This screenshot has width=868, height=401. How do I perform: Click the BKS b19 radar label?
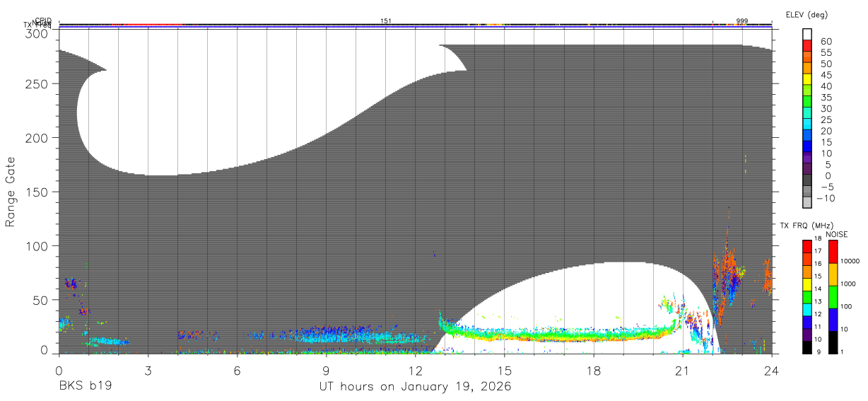pyautogui.click(x=84, y=387)
